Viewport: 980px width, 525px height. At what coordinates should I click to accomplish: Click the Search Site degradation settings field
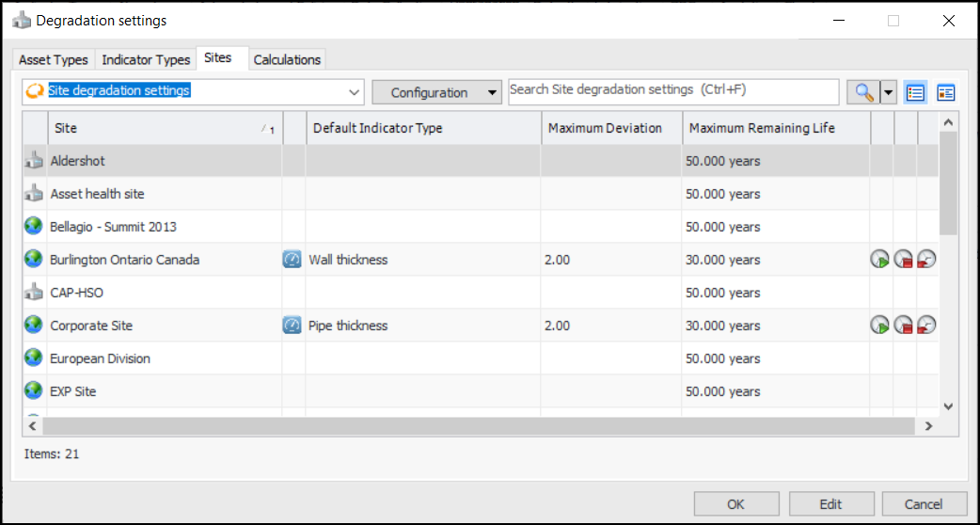coord(673,92)
